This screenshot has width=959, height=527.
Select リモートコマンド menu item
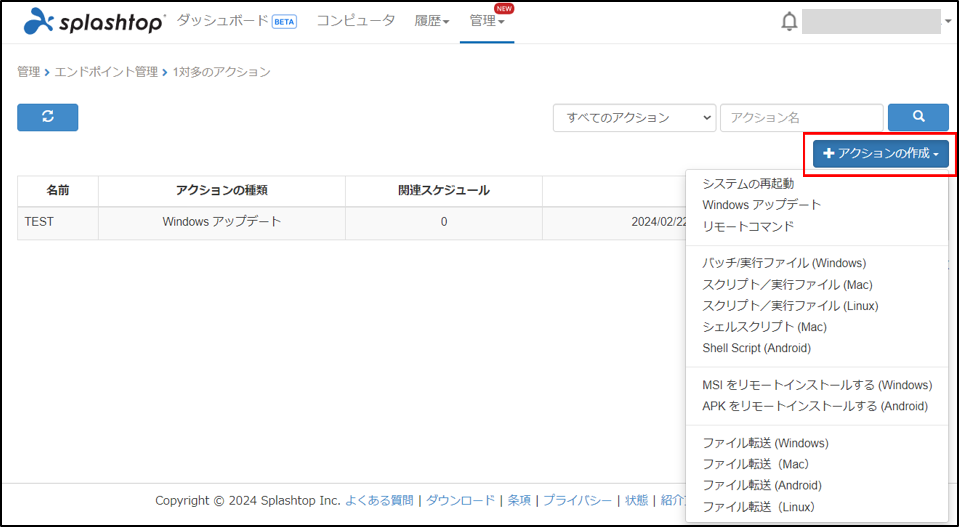coord(748,226)
